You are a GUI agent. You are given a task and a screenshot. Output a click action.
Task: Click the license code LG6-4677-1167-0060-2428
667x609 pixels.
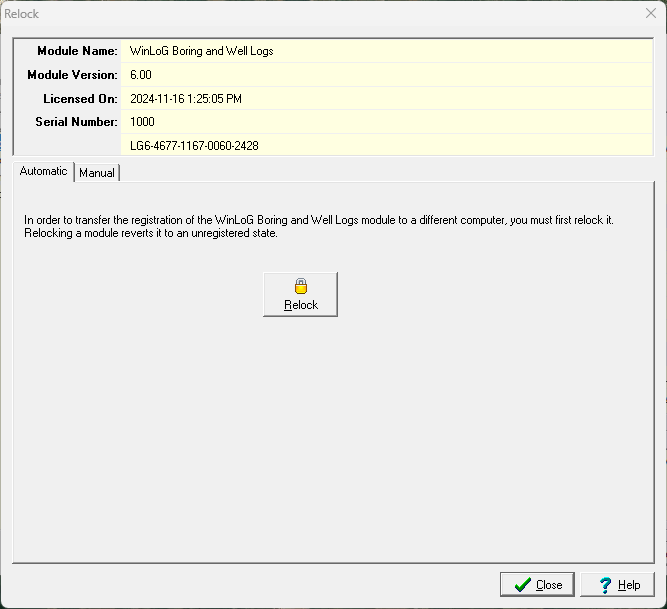[x=194, y=146]
